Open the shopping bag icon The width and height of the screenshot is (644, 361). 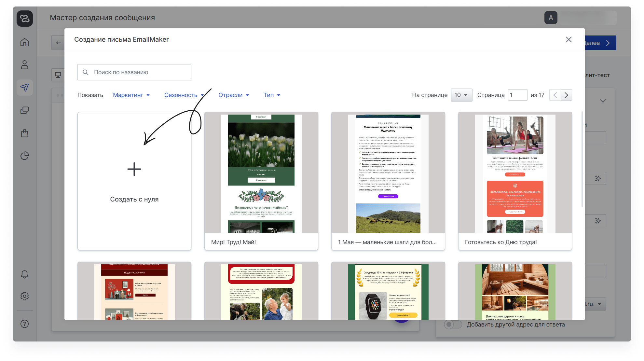[x=25, y=133]
